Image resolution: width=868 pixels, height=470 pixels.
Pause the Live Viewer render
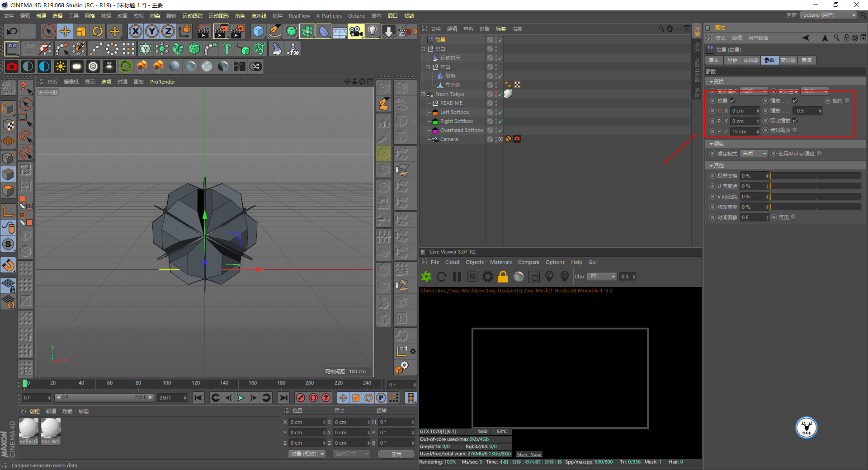[x=457, y=277]
